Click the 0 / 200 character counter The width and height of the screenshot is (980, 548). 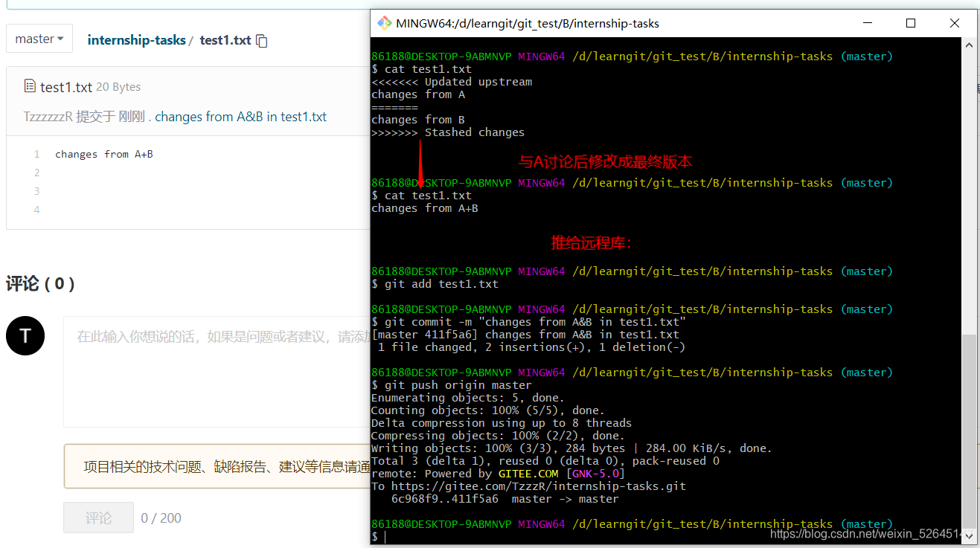pyautogui.click(x=161, y=518)
